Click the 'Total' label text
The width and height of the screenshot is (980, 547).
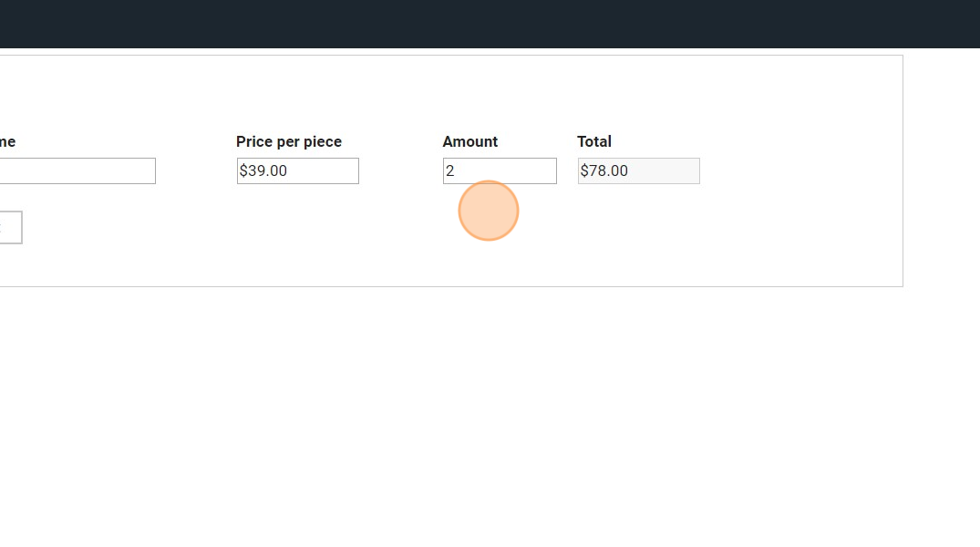tap(593, 141)
